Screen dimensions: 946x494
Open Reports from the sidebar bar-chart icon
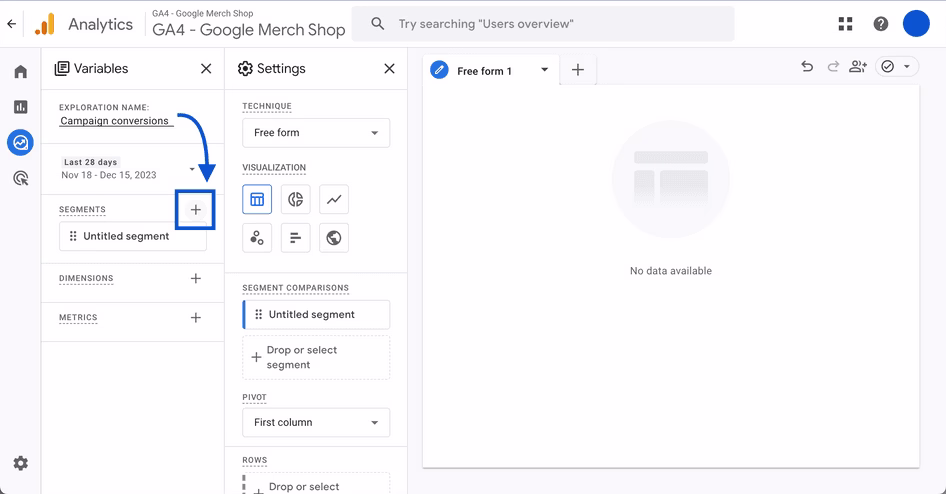pos(21,107)
